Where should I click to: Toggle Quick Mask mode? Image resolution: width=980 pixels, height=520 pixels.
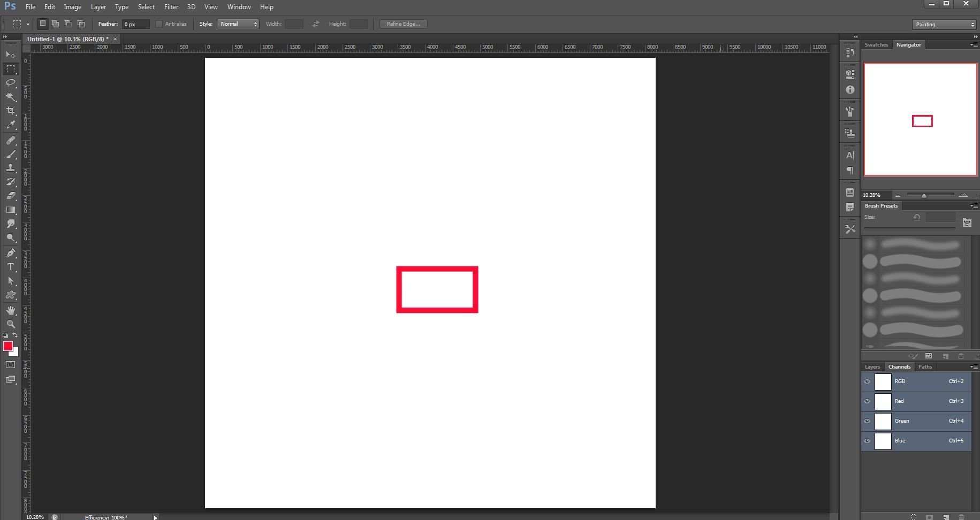pos(11,365)
